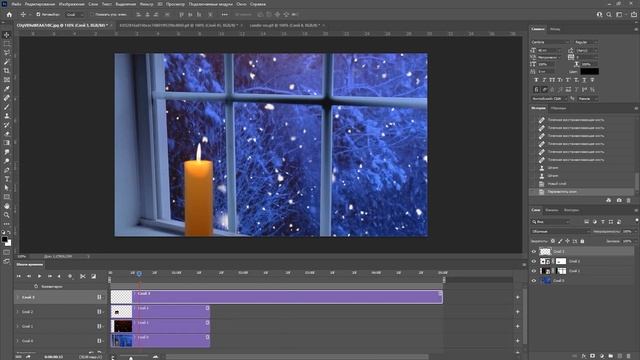The width and height of the screenshot is (640, 360).
Task: Expand Слой 2 track in timeline
Action: (18, 312)
